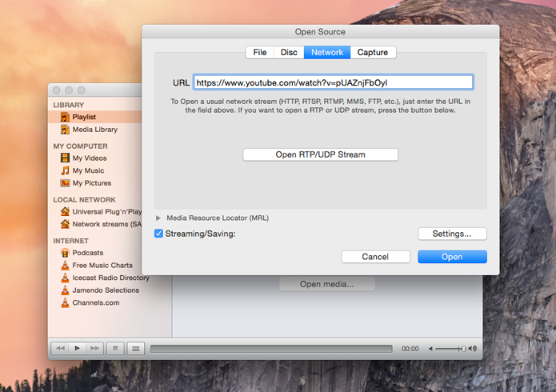
Task: Select Podcasts icon under Internet
Action: click(65, 253)
